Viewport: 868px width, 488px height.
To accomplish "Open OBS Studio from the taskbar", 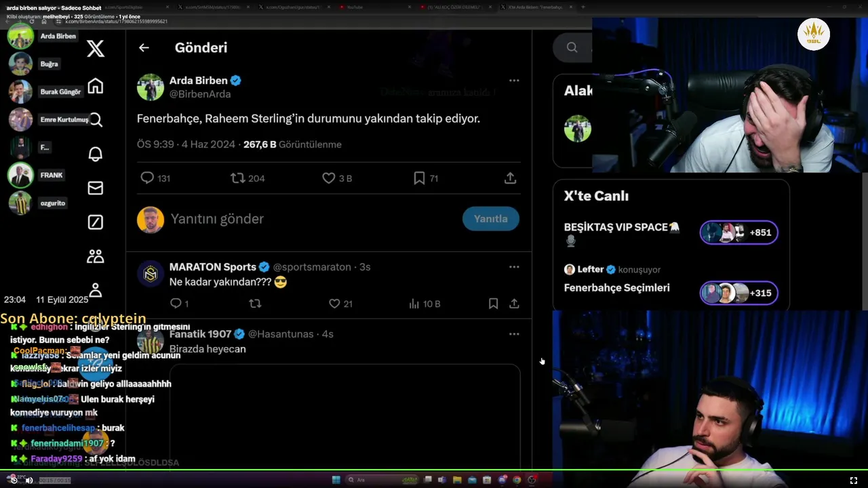I will [532, 480].
